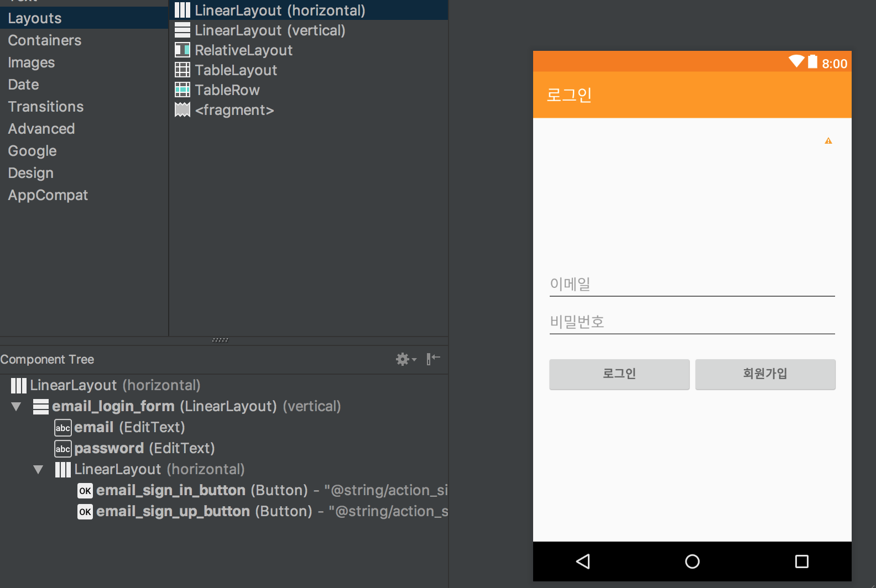Click the Wi-Fi status icon in preview
This screenshot has height=588, width=876.
(x=797, y=61)
